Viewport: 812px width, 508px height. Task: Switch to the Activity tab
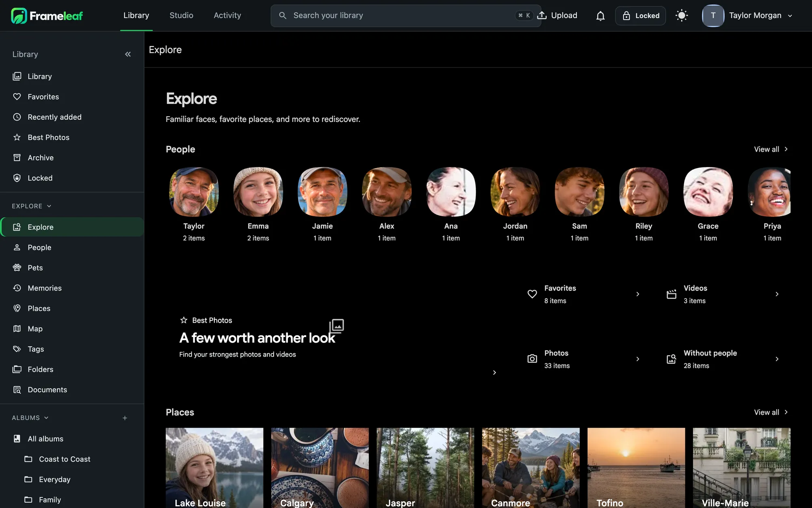[227, 15]
